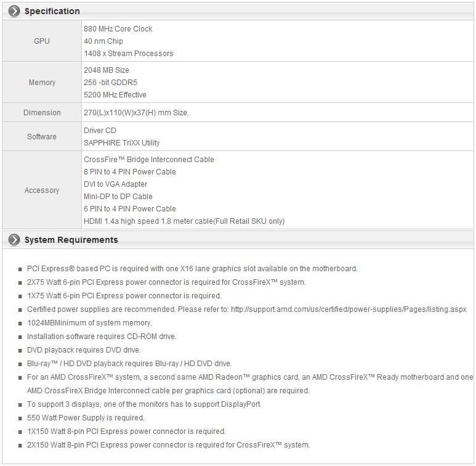
Task: Click 'CrossFire Bridge Interconnect Cable' accessory line
Action: tap(149, 160)
